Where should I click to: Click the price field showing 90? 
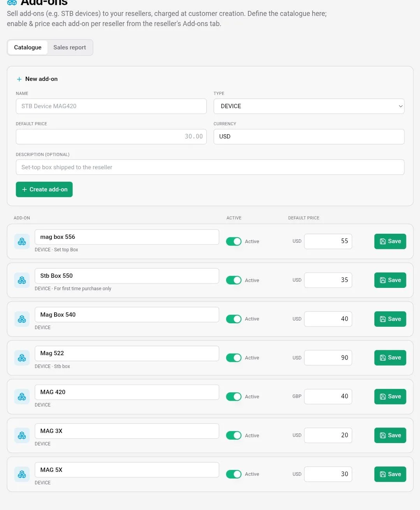pos(328,358)
